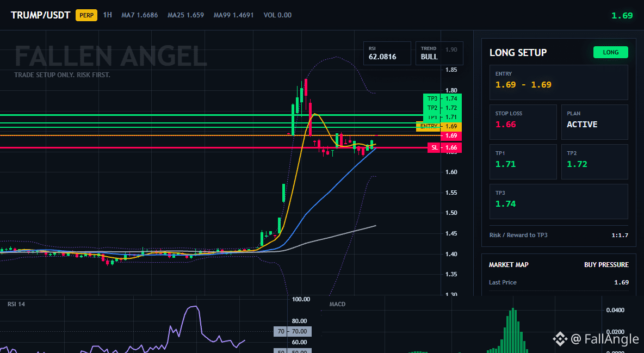Click the 0.0400 MACD axis label
The width and height of the screenshot is (644, 353).
616,310
